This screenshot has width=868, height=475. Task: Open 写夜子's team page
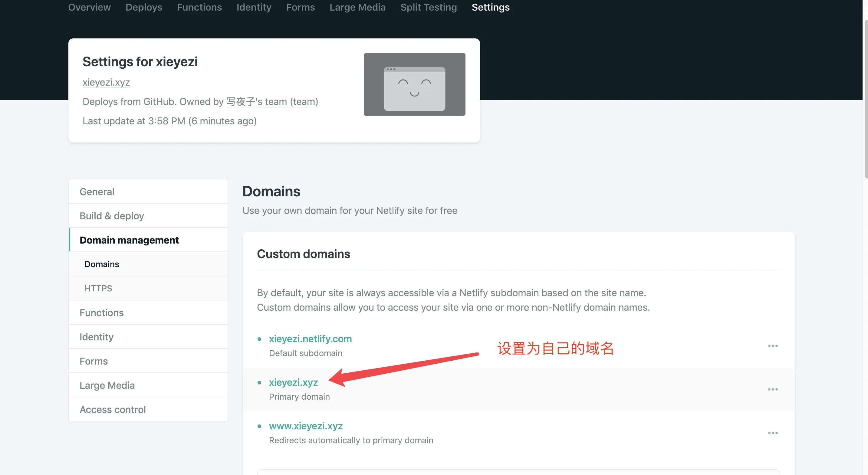coord(271,101)
